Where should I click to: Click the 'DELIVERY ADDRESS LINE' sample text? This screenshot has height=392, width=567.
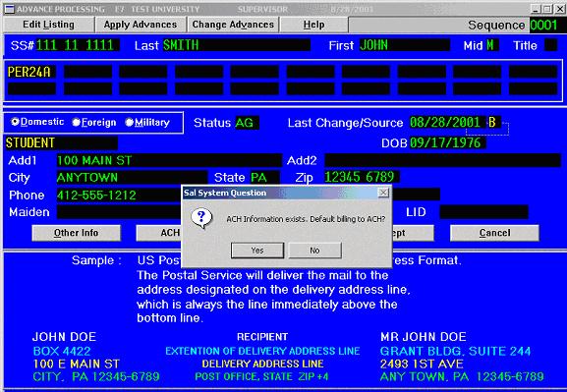click(263, 364)
